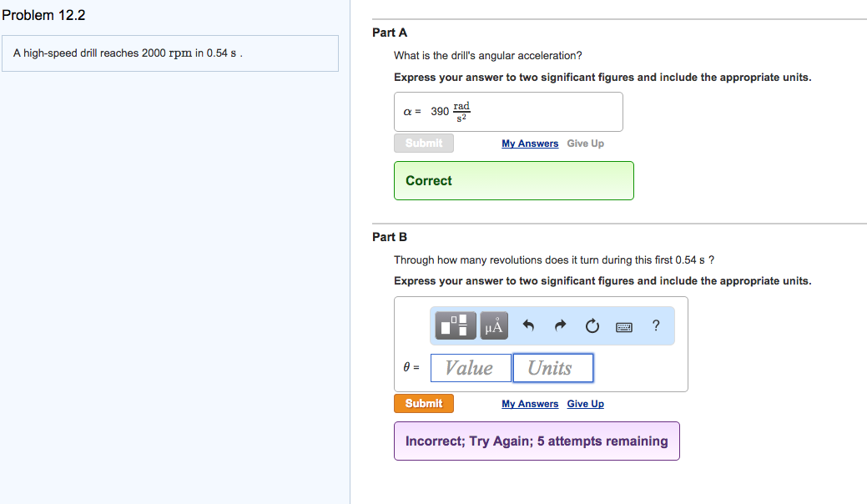The height and width of the screenshot is (504, 867).
Task: Click the Part B heading
Action: point(390,237)
